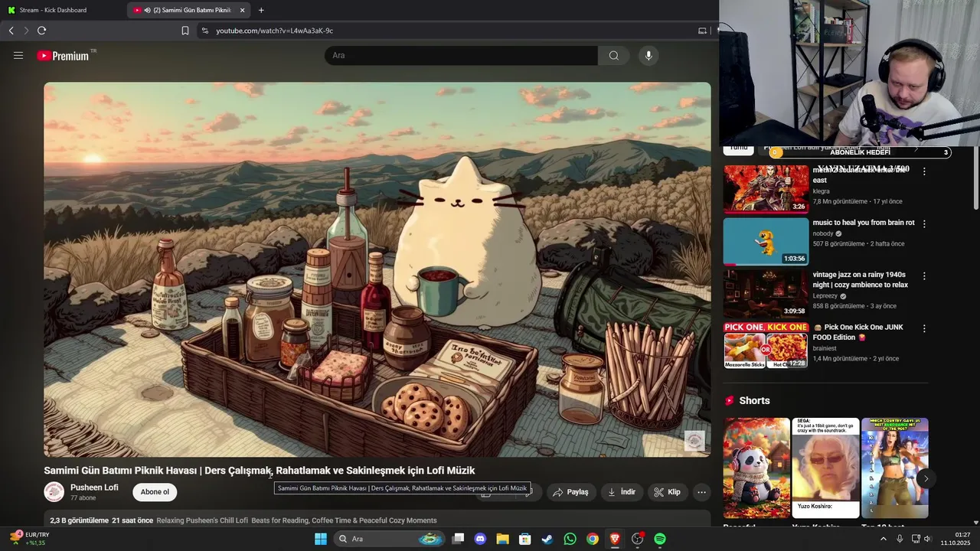Open File Explorer from the taskbar

[502, 539]
